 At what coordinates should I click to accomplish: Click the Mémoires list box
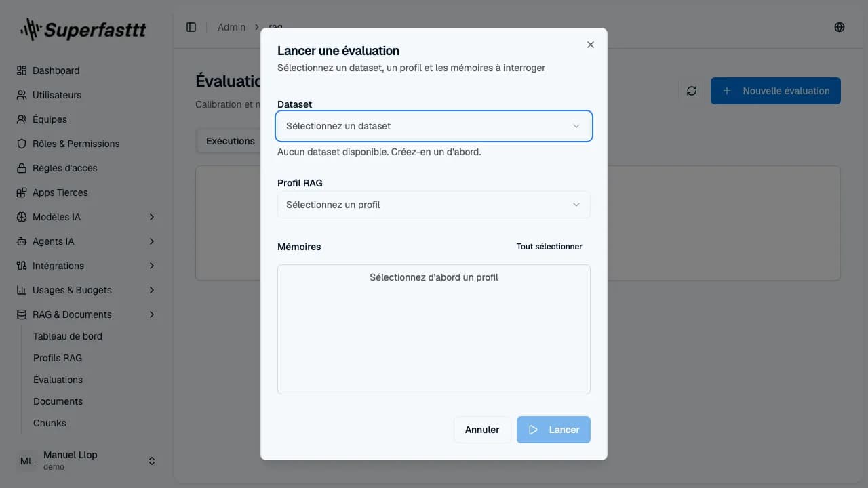[434, 329]
